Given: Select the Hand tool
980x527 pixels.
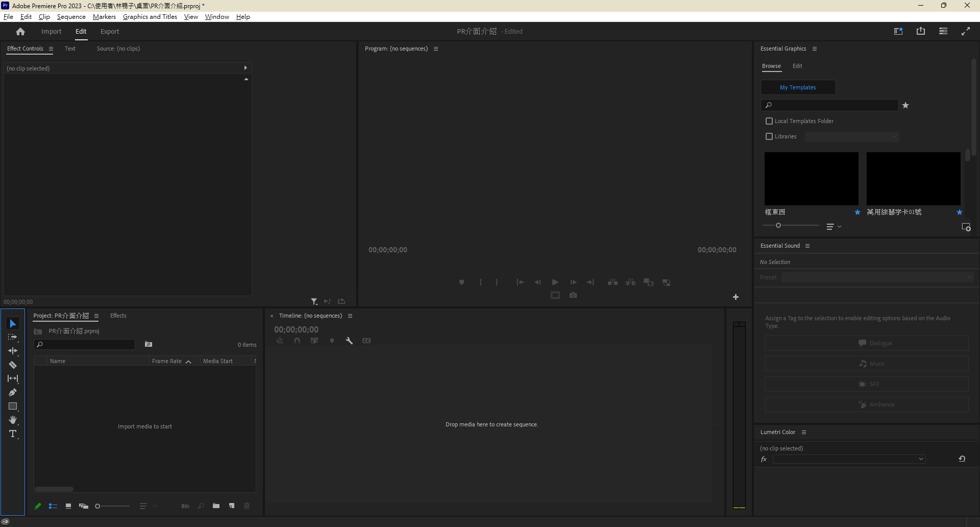Looking at the screenshot, I should tap(13, 420).
